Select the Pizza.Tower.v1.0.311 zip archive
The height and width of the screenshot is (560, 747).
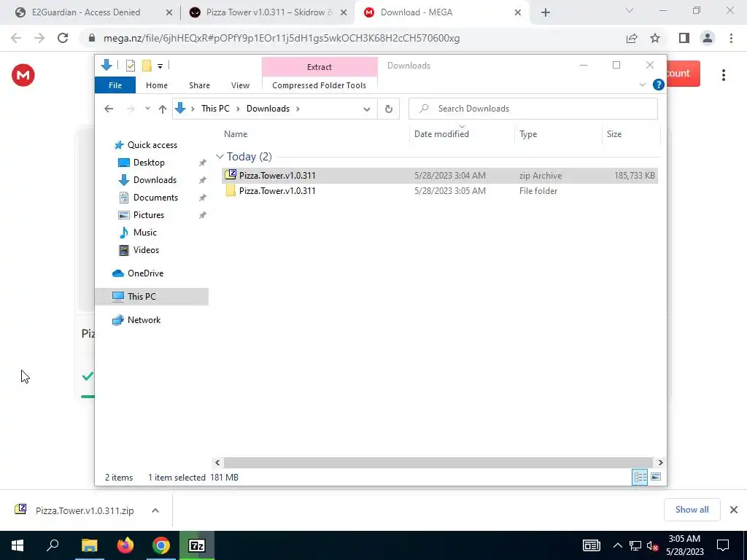click(x=439, y=176)
